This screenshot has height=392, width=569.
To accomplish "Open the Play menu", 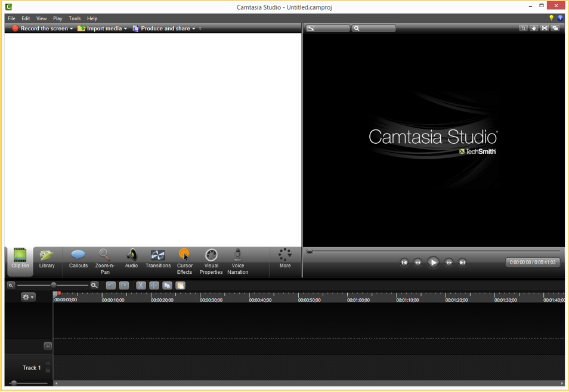I will pos(58,18).
